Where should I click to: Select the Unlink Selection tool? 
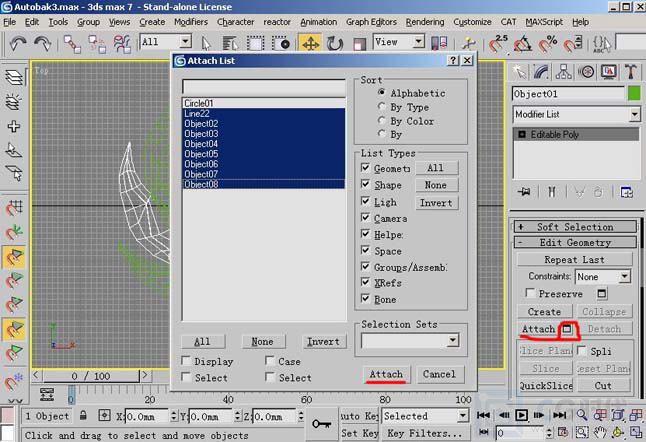[x=97, y=44]
